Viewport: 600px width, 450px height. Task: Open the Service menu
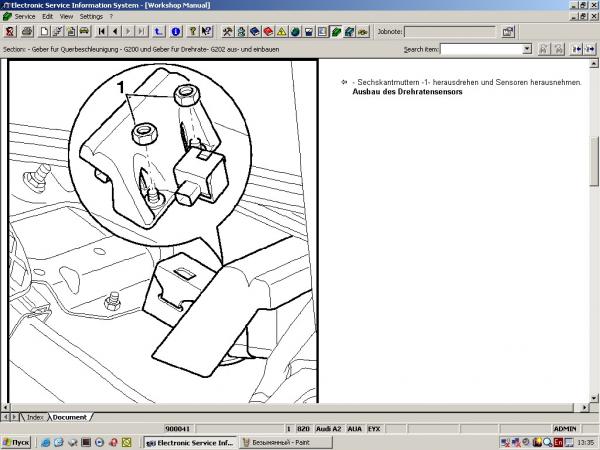click(25, 16)
